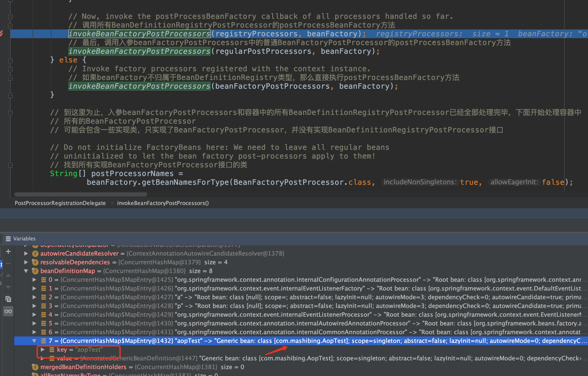This screenshot has width=588, height=376.
Task: Select invokeBeanFactoryPostProcessors() breadcrumb item
Action: 163,203
